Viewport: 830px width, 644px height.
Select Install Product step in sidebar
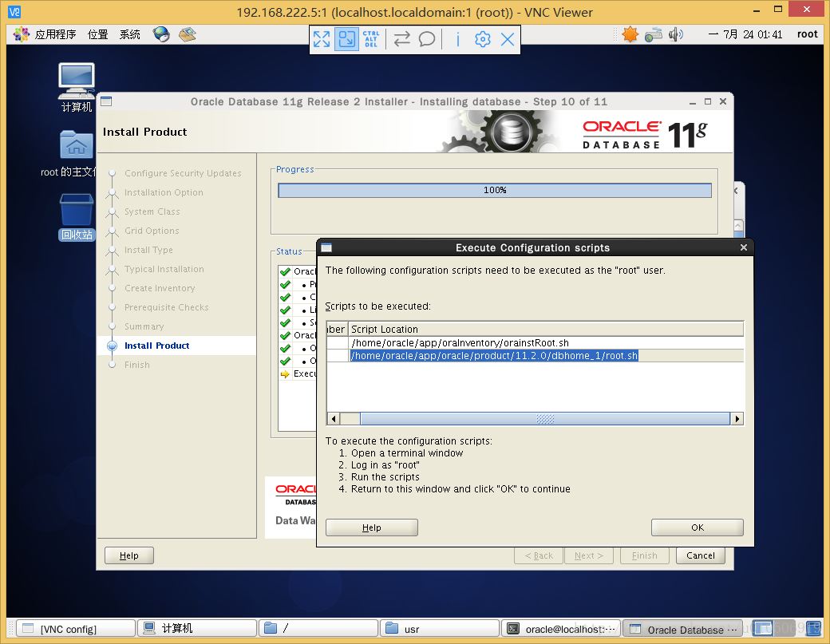[x=156, y=346]
